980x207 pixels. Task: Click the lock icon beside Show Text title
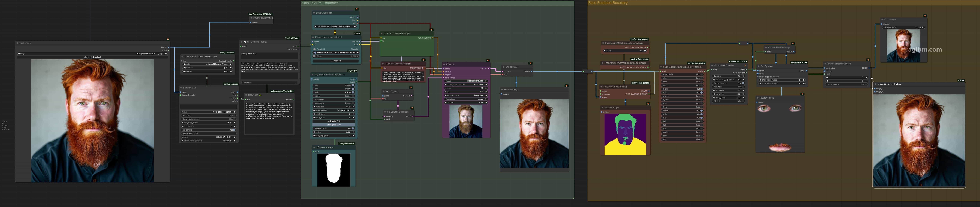tap(260, 95)
